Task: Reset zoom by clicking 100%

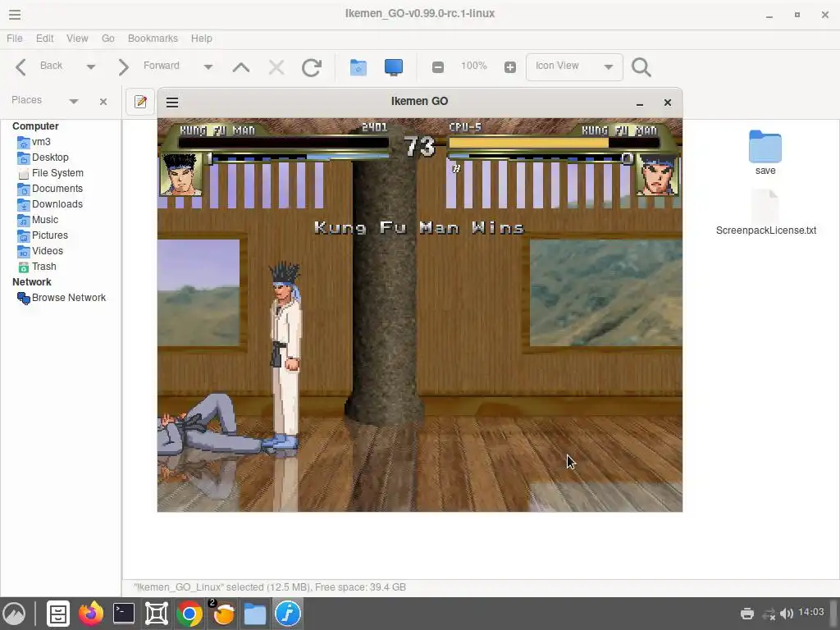Action: [474, 66]
